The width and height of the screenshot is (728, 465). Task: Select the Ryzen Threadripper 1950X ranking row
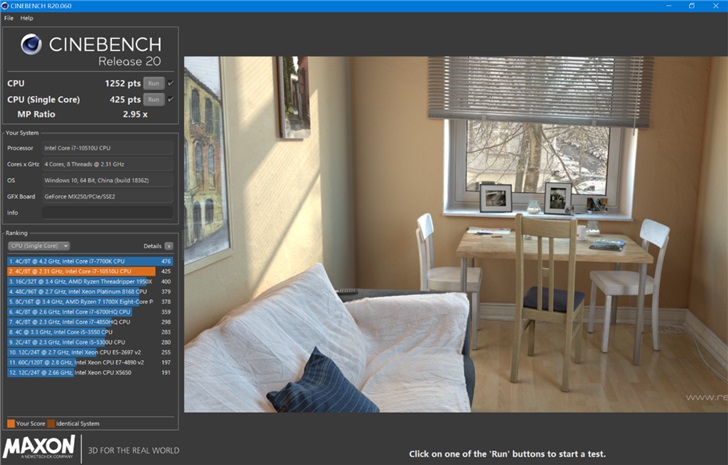[x=80, y=282]
